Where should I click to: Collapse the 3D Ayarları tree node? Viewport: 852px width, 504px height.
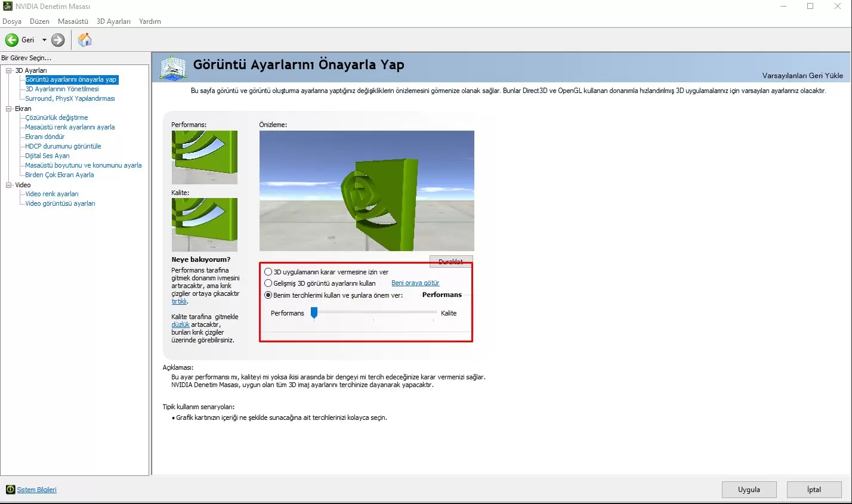click(9, 70)
